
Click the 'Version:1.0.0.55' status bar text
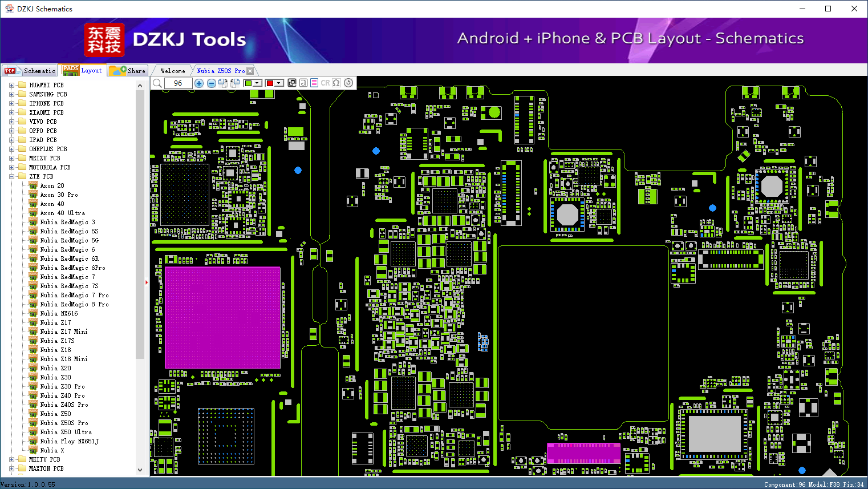click(28, 484)
